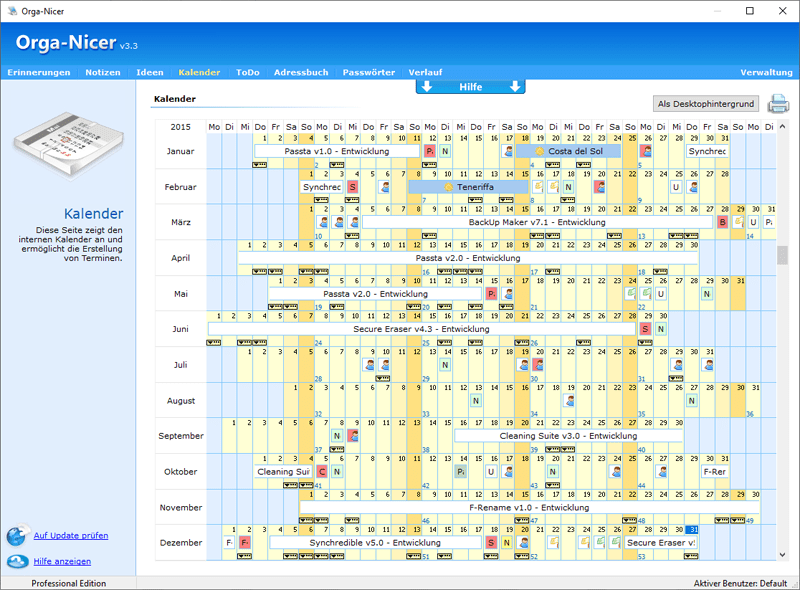Open the F-Rename entry at end of Oktober
The image size is (800, 590).
[715, 472]
